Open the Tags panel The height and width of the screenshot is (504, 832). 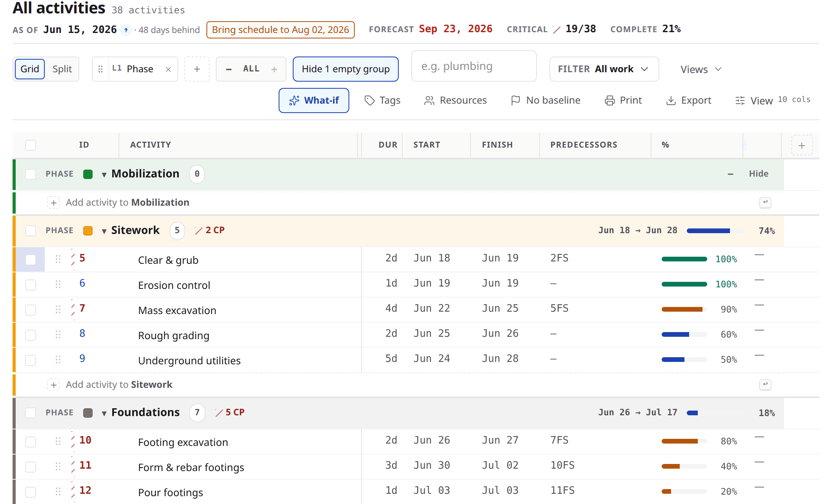tap(383, 100)
